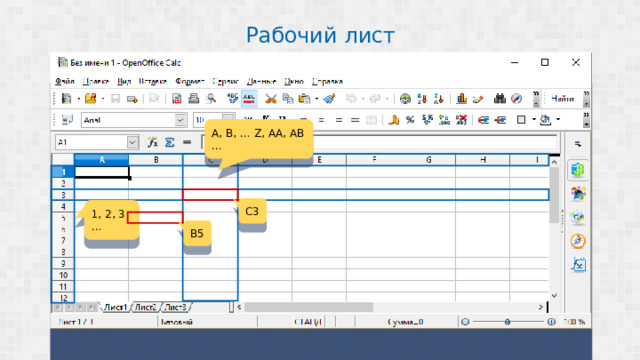
Task: Open the sidebar Gallery deck
Action: (578, 193)
